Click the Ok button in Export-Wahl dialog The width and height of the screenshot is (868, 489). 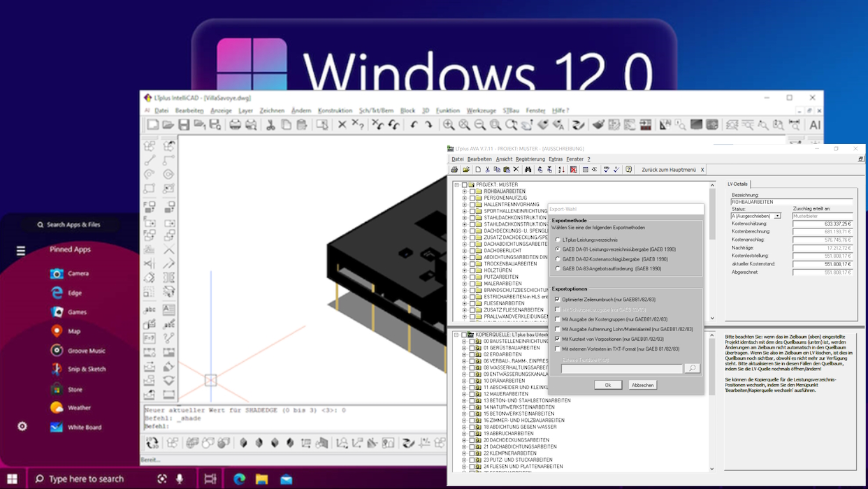(608, 385)
